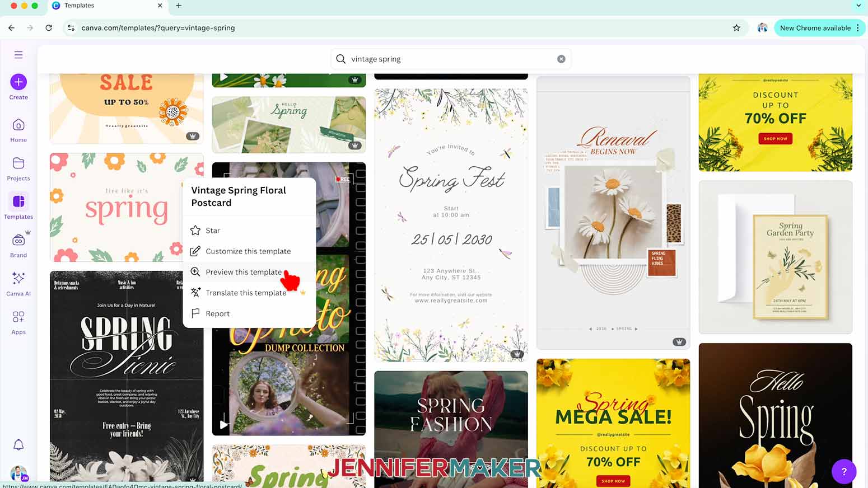The image size is (868, 488).
Task: Open the Spring Picnic black template
Action: coord(127,377)
